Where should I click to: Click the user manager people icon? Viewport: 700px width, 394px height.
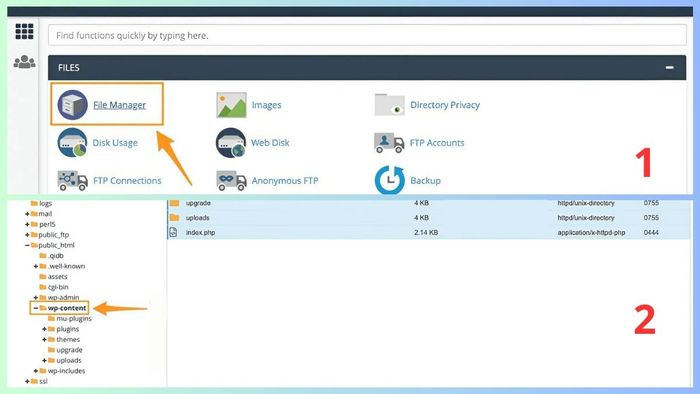pyautogui.click(x=24, y=62)
